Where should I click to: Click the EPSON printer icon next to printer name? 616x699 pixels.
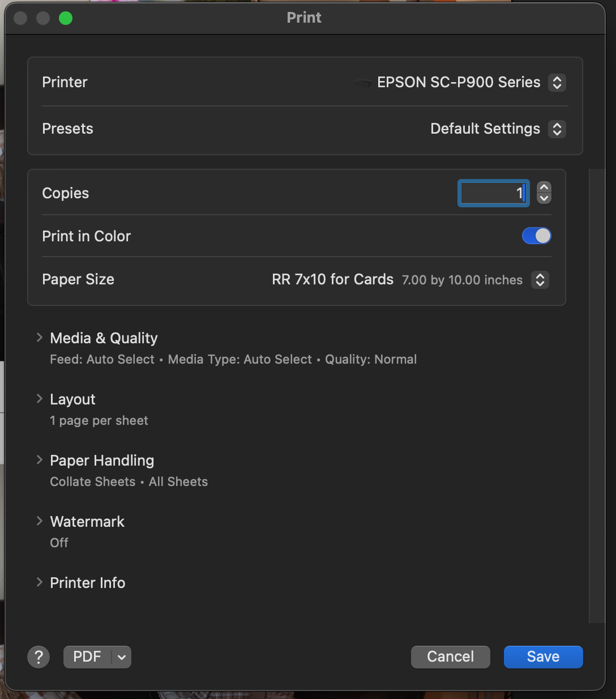[x=362, y=83]
